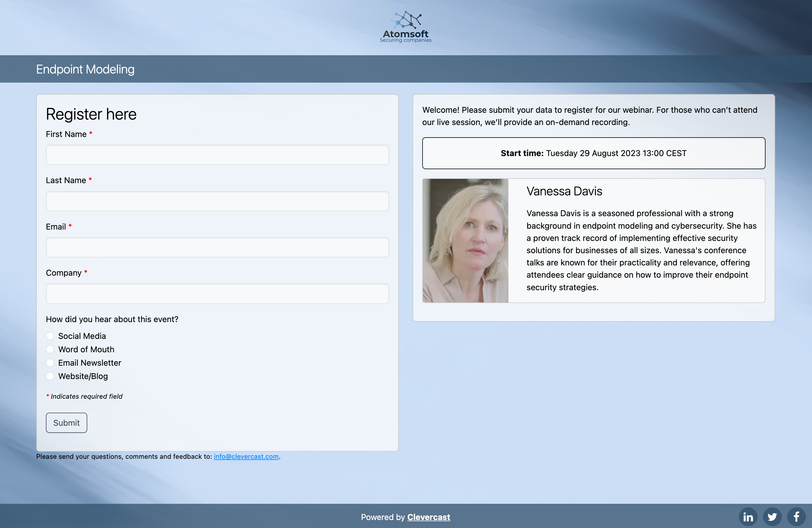Select the Word of Mouth radio button
The width and height of the screenshot is (812, 528).
click(50, 349)
